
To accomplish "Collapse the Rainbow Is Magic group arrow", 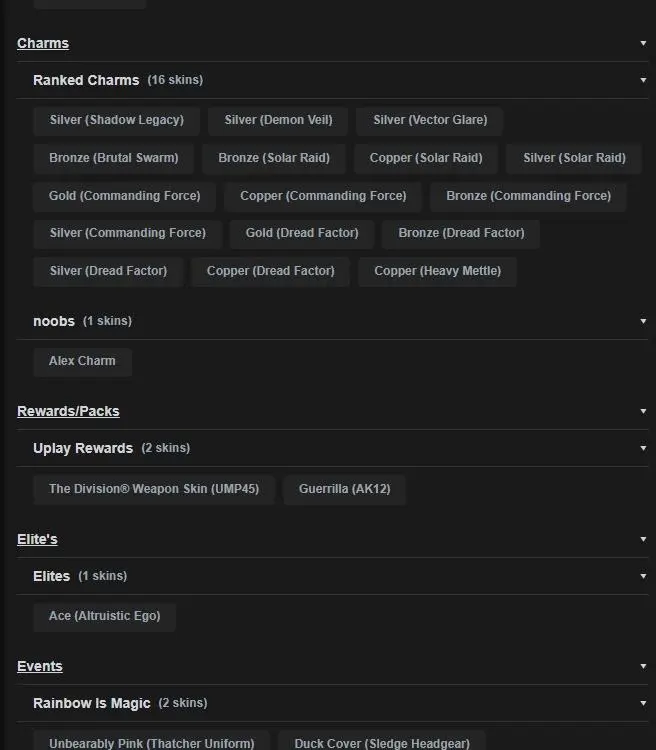I will [643, 704].
